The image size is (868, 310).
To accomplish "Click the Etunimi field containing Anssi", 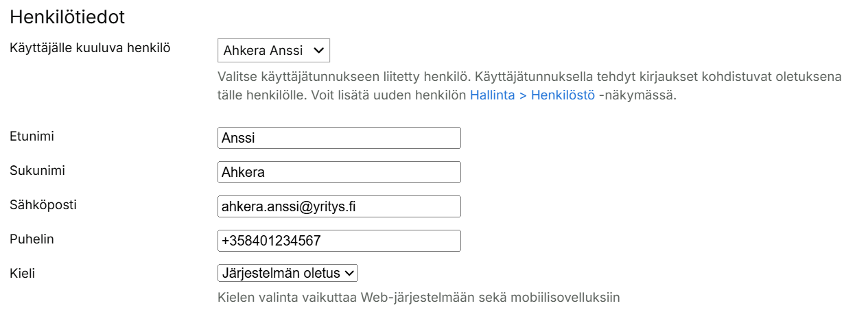I will pyautogui.click(x=338, y=138).
